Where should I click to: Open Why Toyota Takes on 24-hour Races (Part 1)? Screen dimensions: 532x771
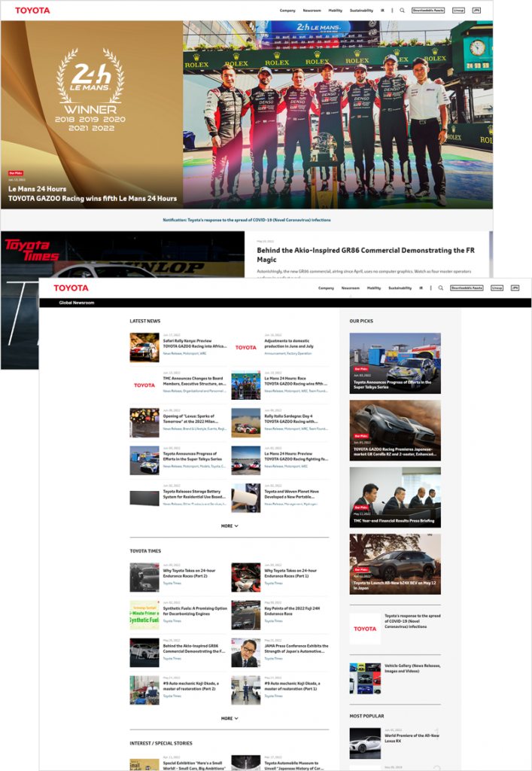pos(290,573)
